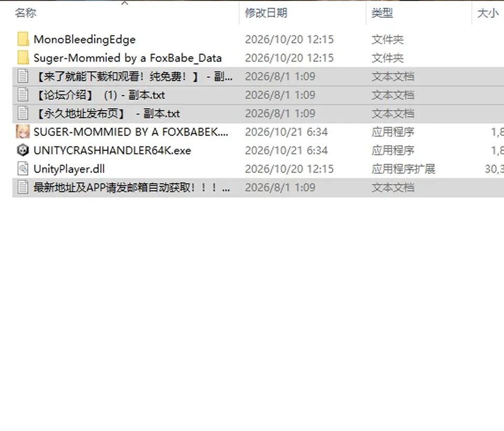Click the Unity icon of UNITYCRASHHANDLER64K.exe
This screenshot has height=431, width=504.
(x=23, y=151)
